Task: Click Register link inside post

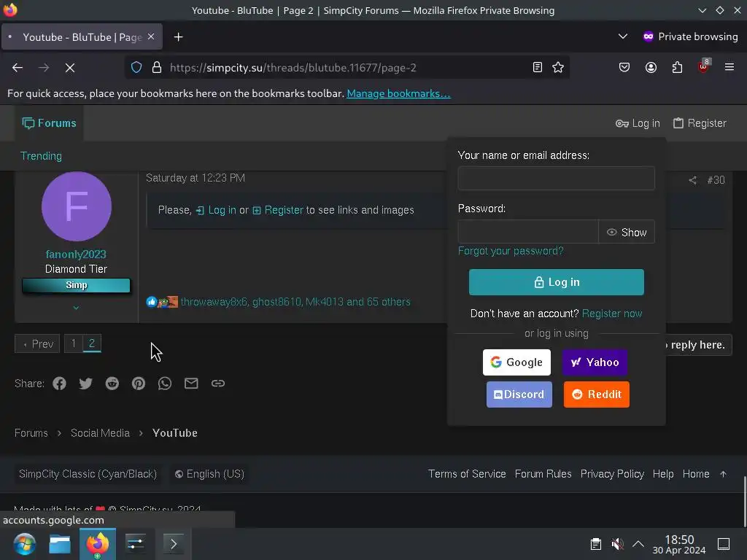Action: (x=278, y=210)
